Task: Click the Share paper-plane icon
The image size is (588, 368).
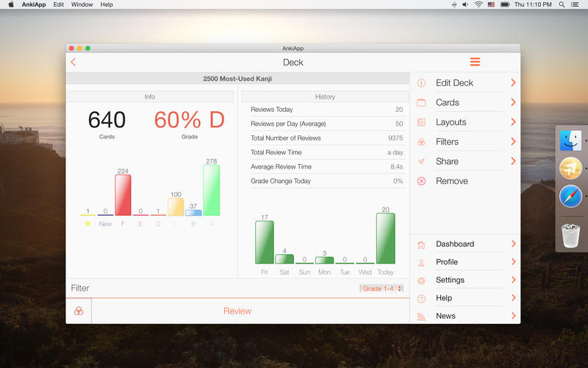Action: [421, 161]
